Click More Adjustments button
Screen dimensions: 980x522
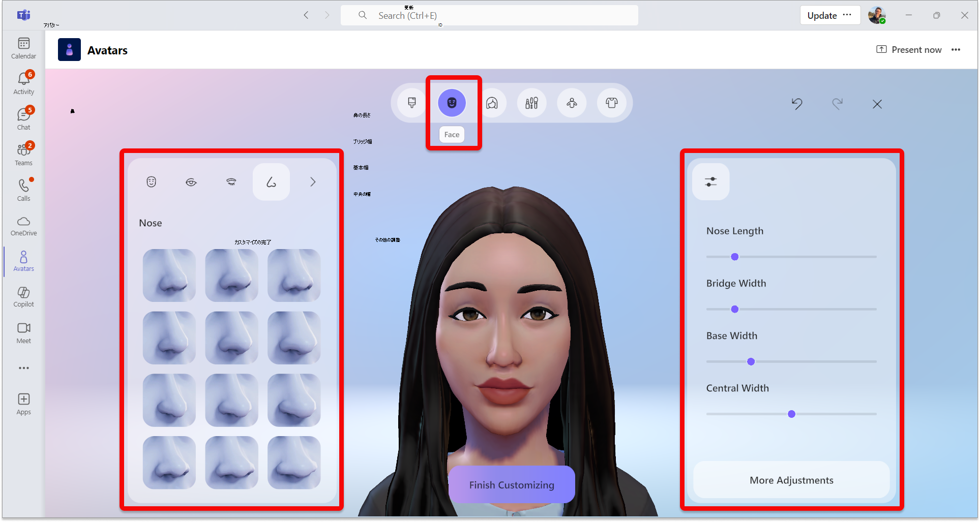coord(791,480)
